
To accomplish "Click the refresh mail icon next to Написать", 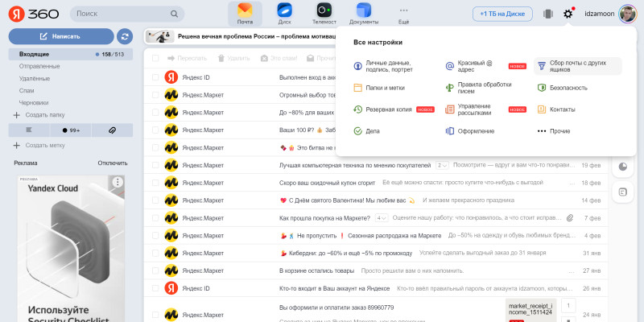I will (x=124, y=36).
